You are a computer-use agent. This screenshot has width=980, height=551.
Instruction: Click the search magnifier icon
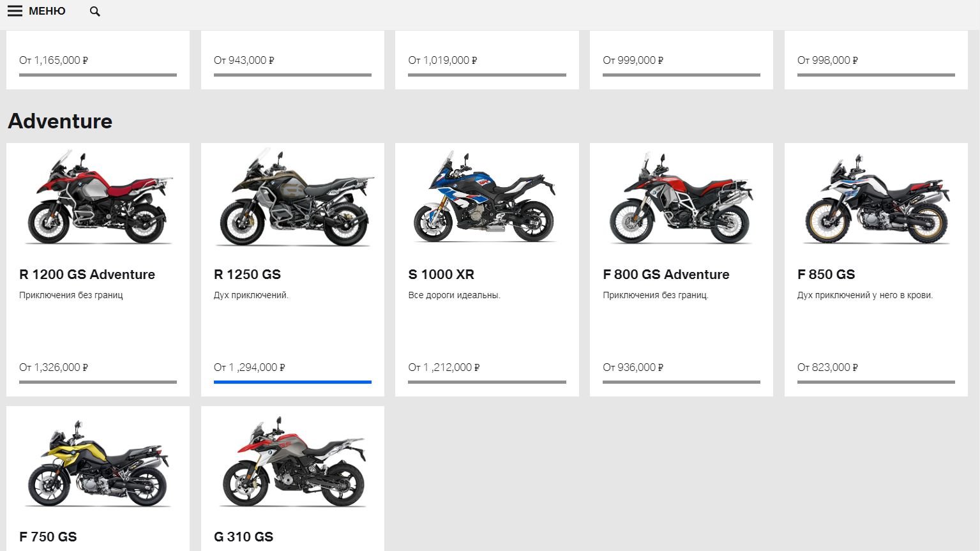pyautogui.click(x=95, y=11)
